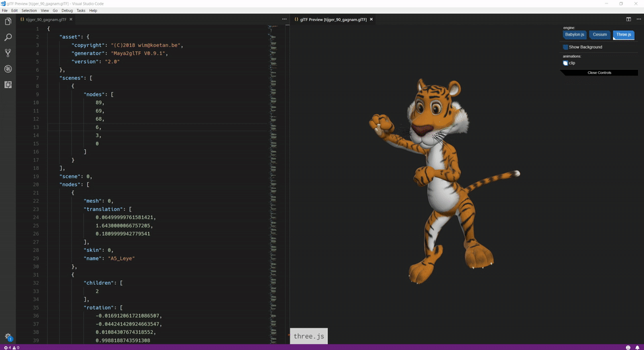The width and height of the screenshot is (644, 350).
Task: Click the feedback smiley in status bar
Action: [x=628, y=347]
